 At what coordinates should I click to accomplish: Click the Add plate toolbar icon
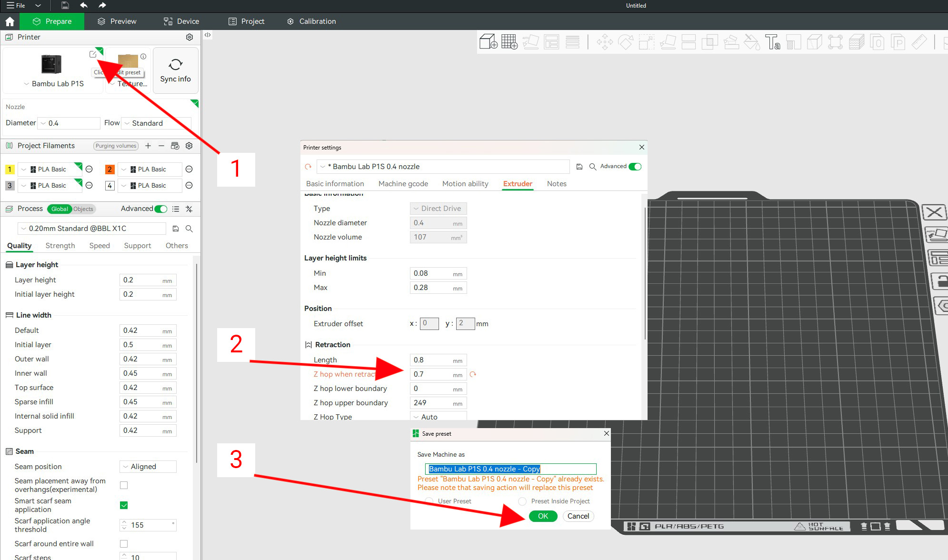(509, 42)
